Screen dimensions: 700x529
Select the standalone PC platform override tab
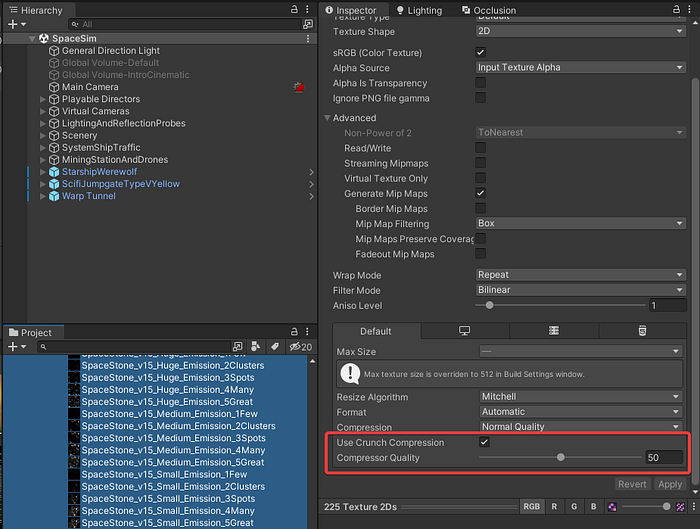464,331
